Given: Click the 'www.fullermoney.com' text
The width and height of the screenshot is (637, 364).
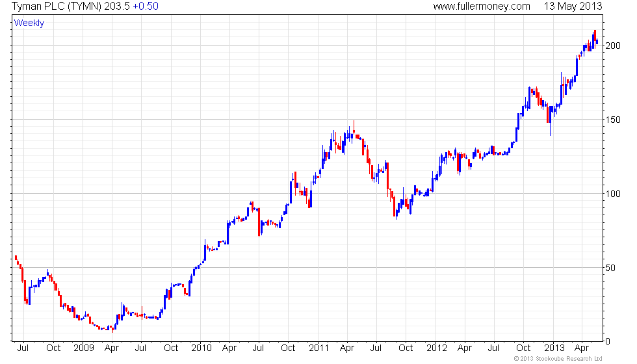Looking at the screenshot, I should [x=482, y=6].
